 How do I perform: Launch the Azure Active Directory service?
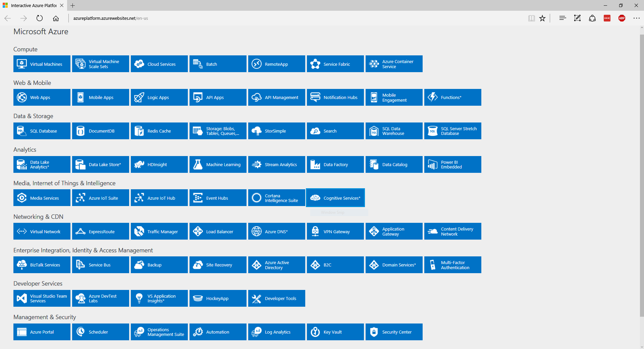(276, 265)
